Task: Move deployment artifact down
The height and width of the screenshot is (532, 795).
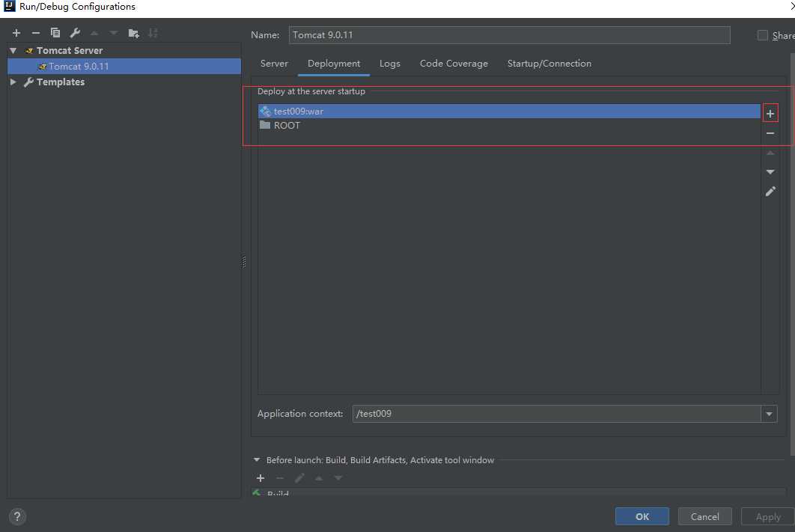Action: (770, 172)
